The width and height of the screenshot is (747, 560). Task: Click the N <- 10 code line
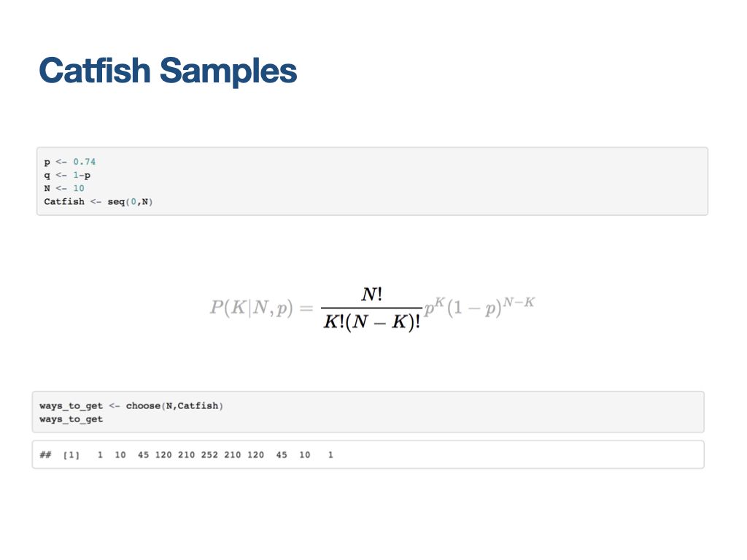tap(64, 189)
